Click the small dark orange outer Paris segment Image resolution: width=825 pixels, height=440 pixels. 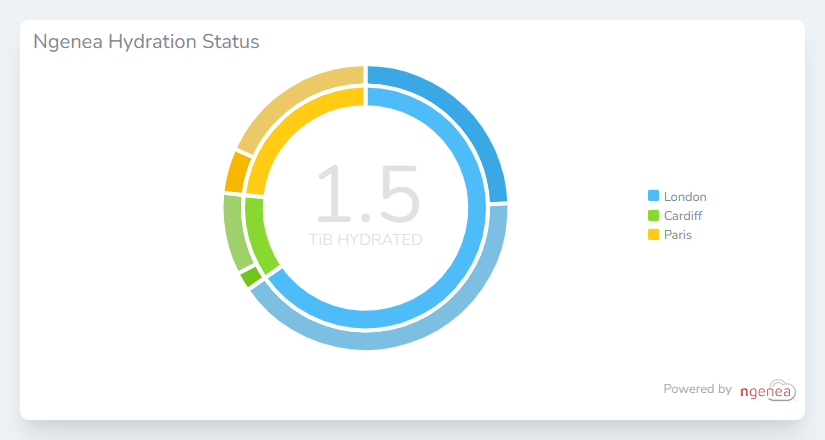236,172
